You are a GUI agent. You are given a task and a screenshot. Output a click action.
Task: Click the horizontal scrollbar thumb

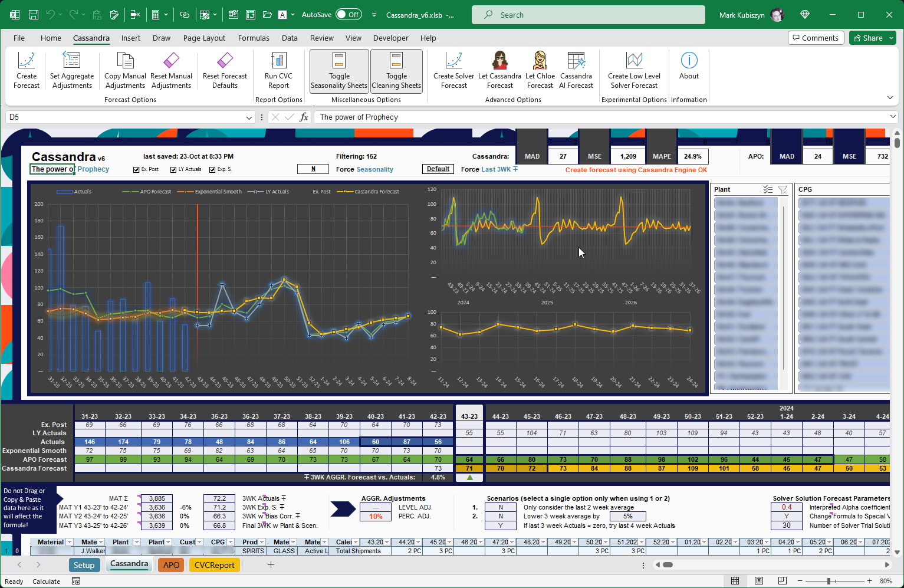668,565
